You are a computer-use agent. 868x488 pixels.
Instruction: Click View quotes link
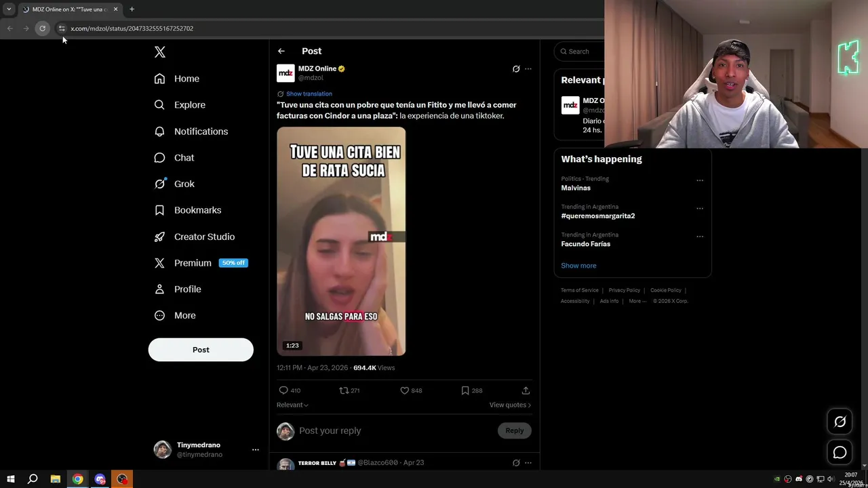click(510, 405)
